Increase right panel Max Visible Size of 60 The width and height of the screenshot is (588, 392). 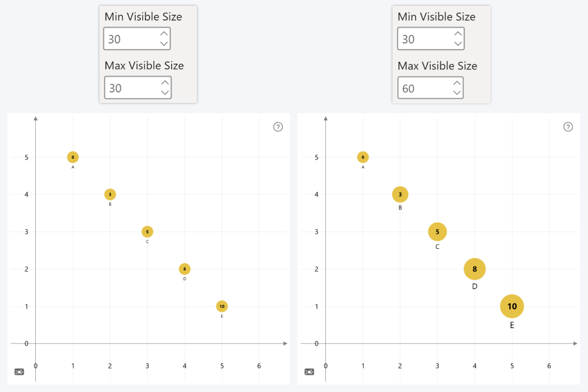[x=457, y=83]
